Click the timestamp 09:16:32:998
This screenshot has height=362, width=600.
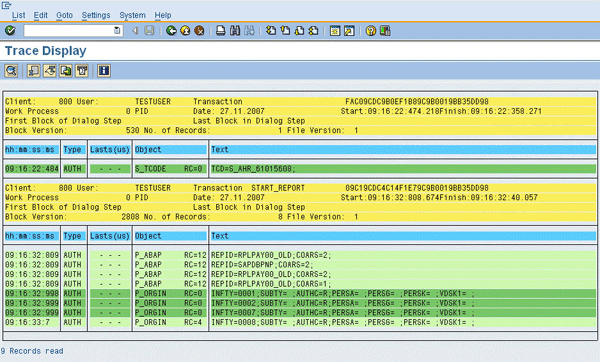pyautogui.click(x=32, y=294)
